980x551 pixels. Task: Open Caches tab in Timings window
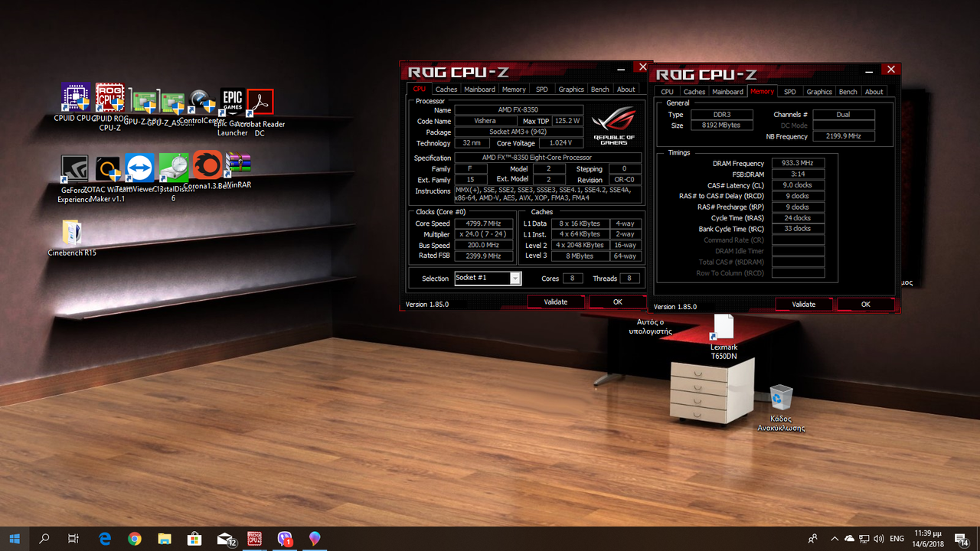click(x=694, y=91)
